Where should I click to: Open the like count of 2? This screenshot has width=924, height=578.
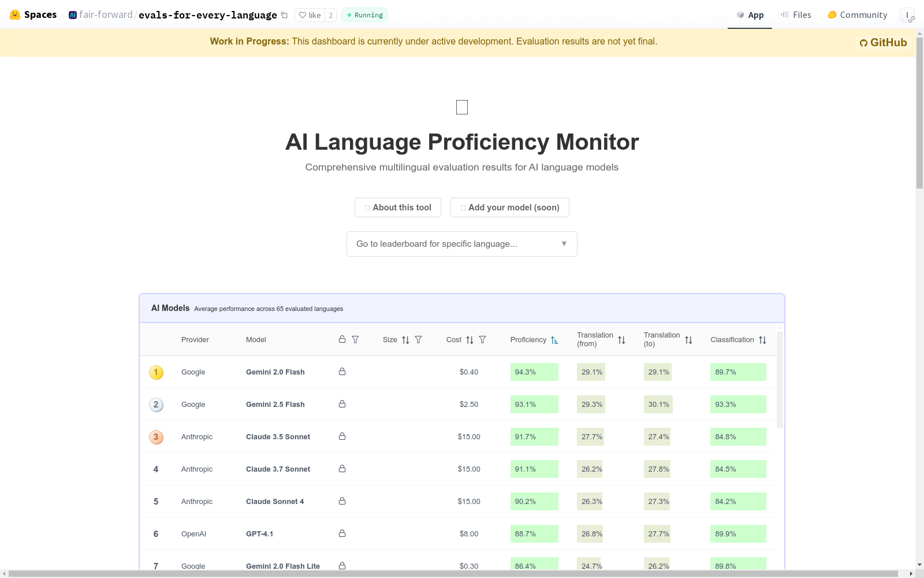tap(330, 15)
